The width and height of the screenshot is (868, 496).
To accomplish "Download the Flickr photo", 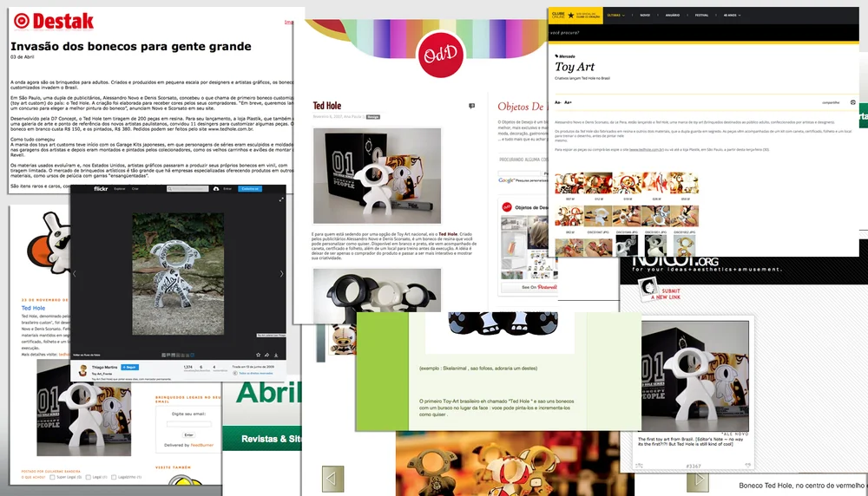I will [276, 355].
